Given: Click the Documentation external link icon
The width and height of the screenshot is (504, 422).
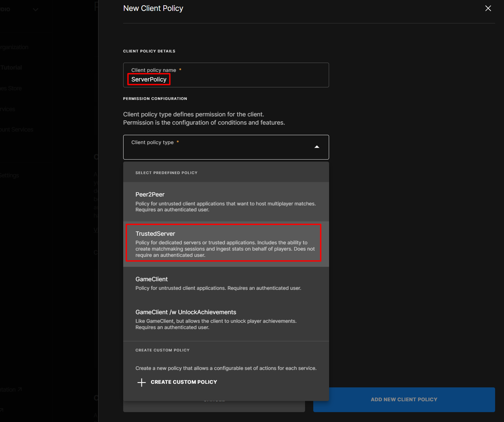Looking at the screenshot, I should 20,389.
